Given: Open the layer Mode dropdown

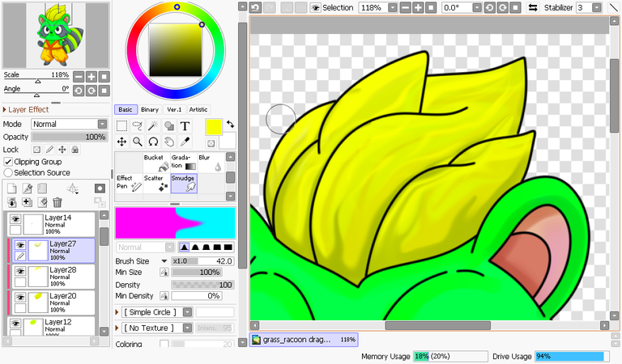Looking at the screenshot, I should [x=70, y=124].
